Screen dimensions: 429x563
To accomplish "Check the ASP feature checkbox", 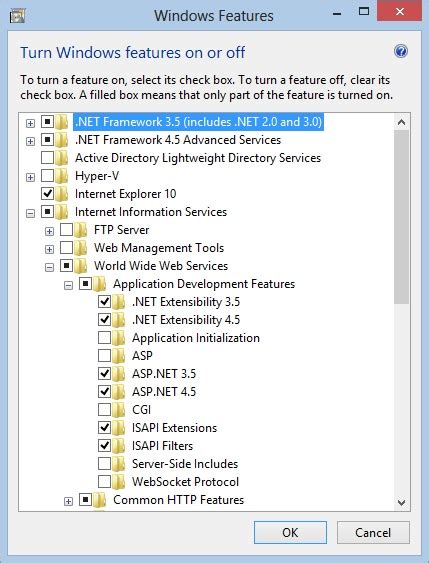I will pyautogui.click(x=104, y=355).
